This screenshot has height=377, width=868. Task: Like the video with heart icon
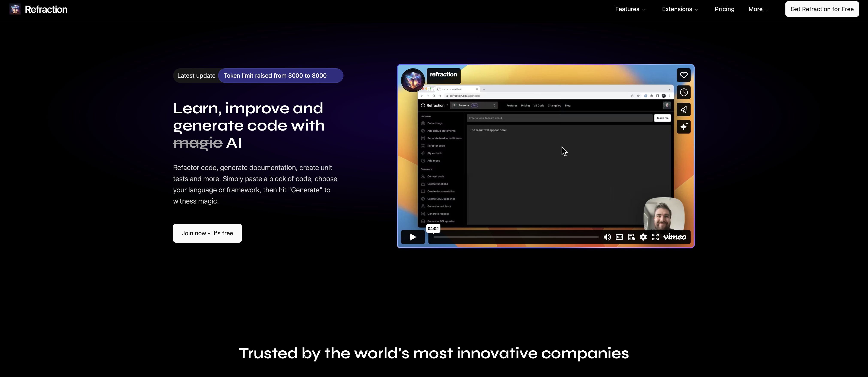[x=683, y=75]
